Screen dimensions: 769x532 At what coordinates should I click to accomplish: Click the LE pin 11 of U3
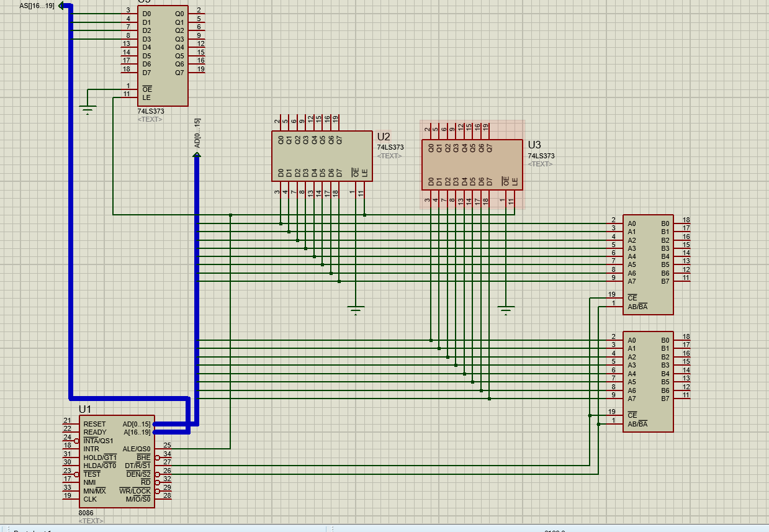[514, 199]
